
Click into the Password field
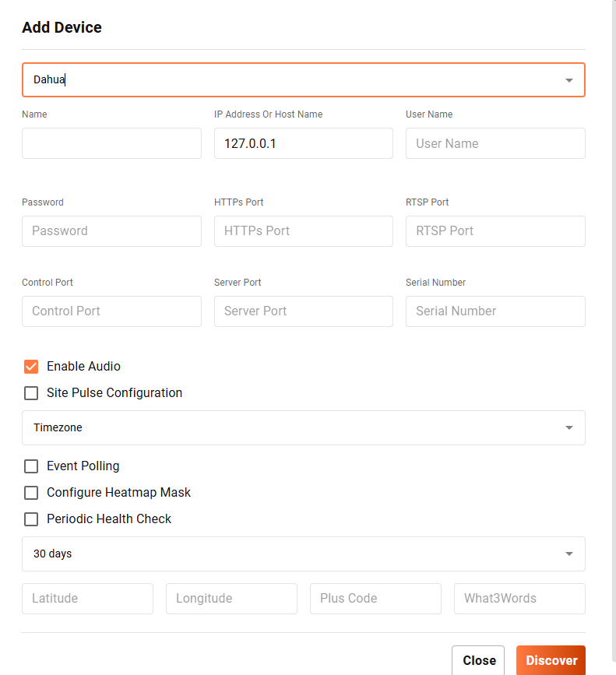coord(111,231)
